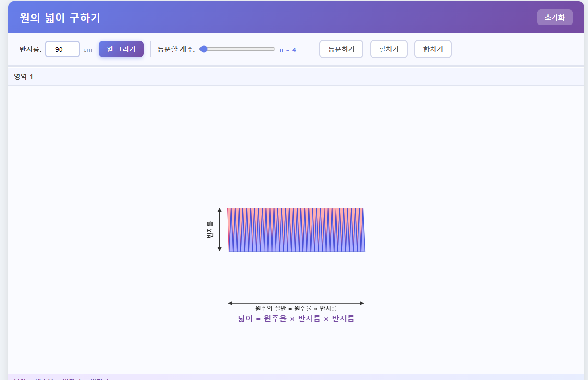Click the 펼치기 button

pyautogui.click(x=389, y=49)
